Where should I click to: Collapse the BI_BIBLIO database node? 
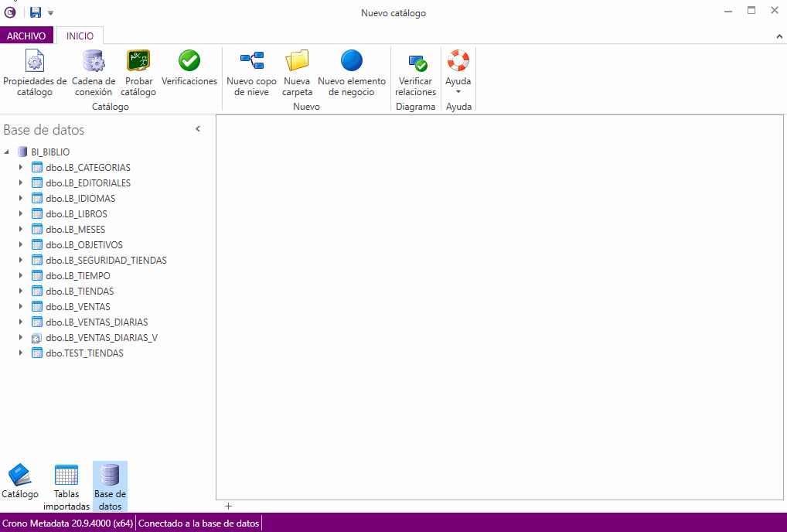(7, 152)
